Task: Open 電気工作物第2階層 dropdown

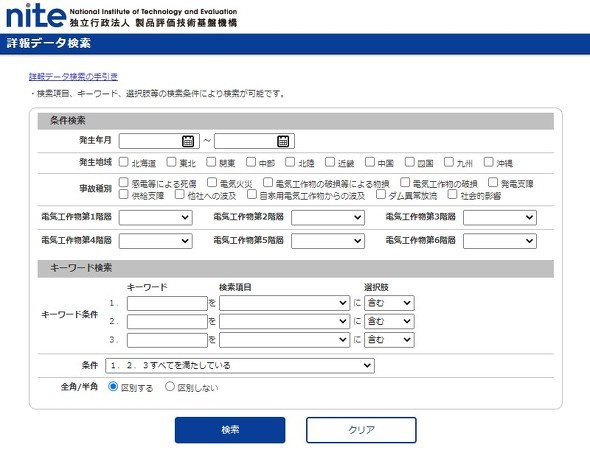Action: pyautogui.click(x=328, y=217)
